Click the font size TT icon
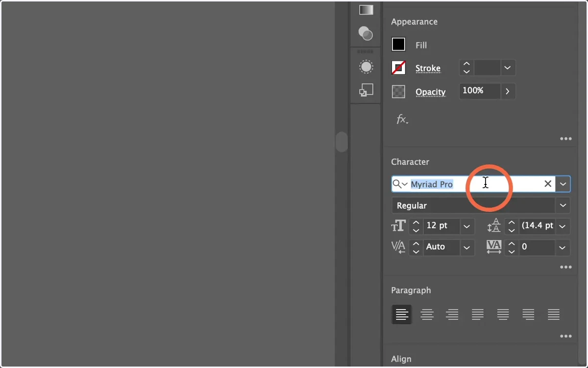This screenshot has height=368, width=588. click(398, 226)
